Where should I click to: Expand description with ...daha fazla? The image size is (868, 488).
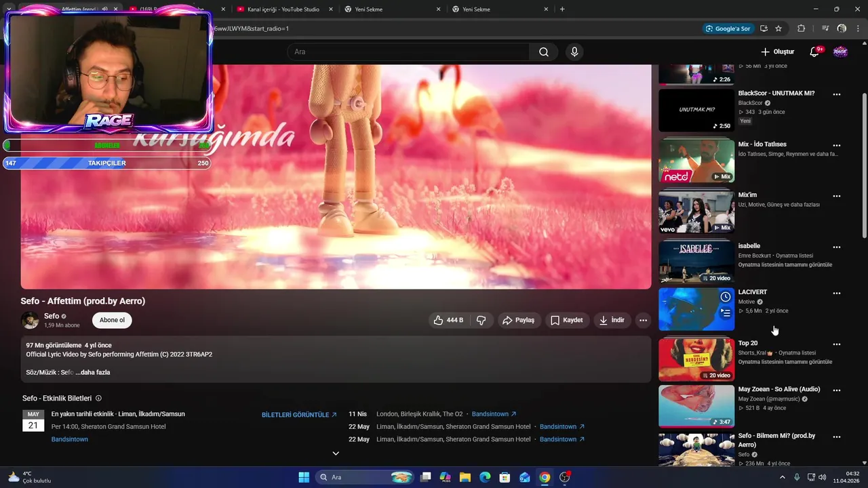point(93,372)
